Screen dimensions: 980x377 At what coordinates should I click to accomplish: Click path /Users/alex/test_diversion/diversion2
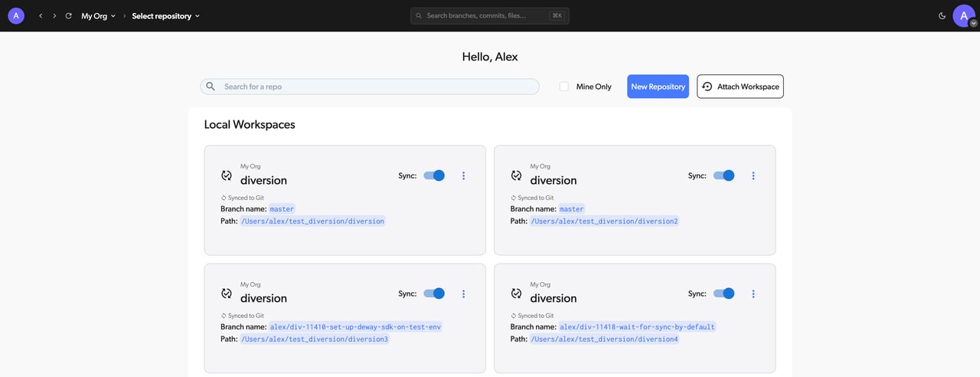tap(605, 221)
